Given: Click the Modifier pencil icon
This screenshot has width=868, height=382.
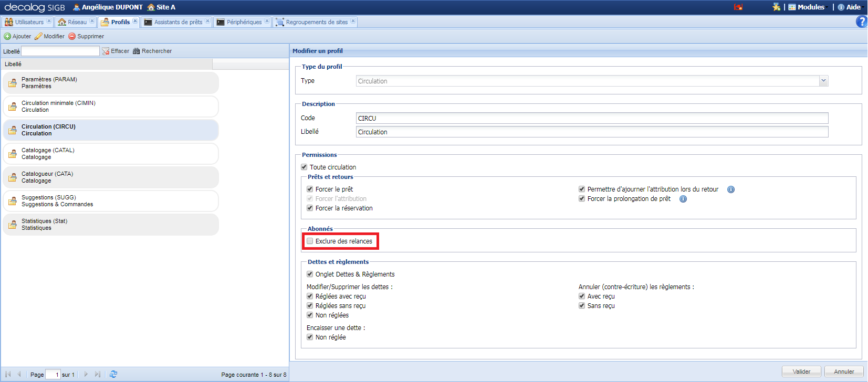Looking at the screenshot, I should tap(38, 37).
